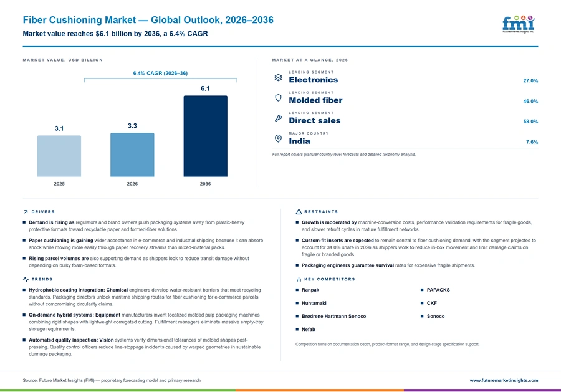561x392 pixels.
Task: Click the subtitle Market value reaches $6.1 billion
Action: [115, 34]
